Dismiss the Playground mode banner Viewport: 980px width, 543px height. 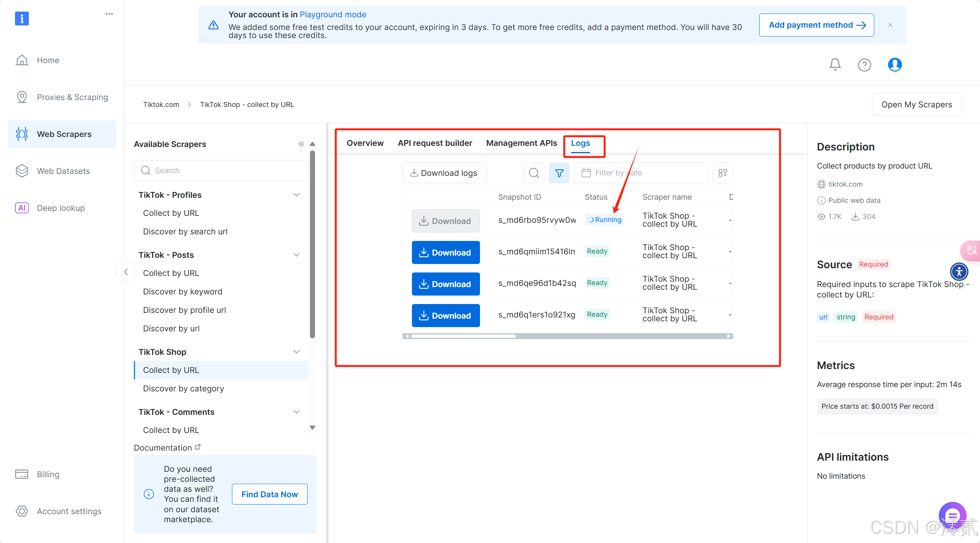[x=890, y=25]
